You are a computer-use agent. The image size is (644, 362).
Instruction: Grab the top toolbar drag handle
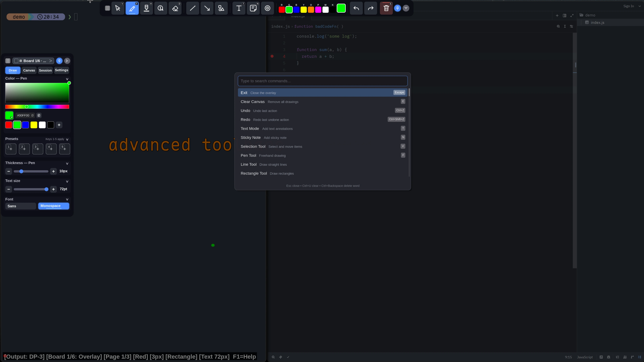(x=107, y=8)
